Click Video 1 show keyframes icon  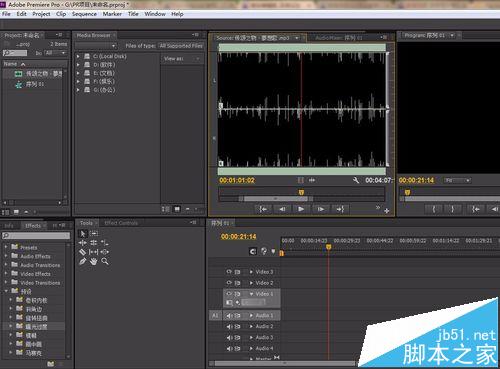[238, 303]
